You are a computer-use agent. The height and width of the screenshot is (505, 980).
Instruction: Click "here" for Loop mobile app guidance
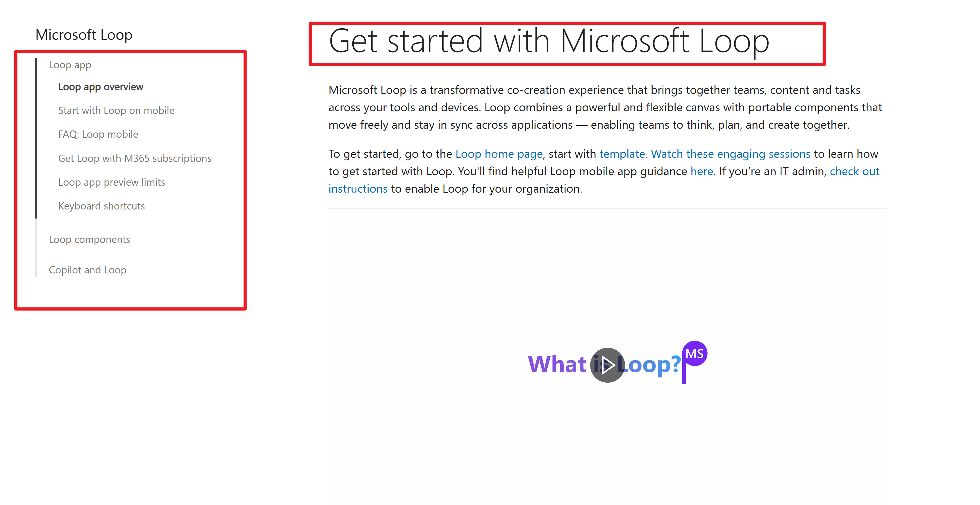(x=701, y=171)
